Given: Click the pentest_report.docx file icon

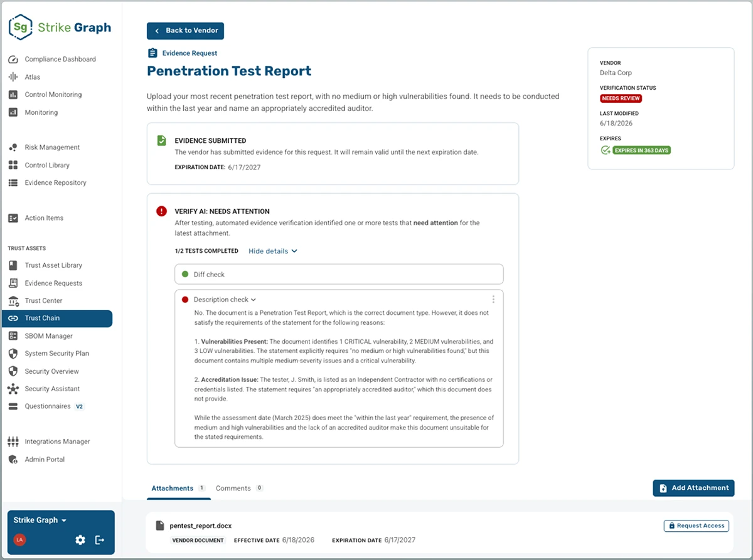Looking at the screenshot, I should [160, 526].
